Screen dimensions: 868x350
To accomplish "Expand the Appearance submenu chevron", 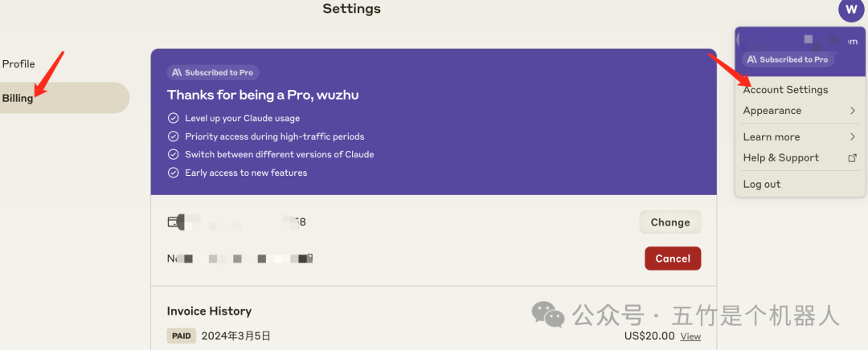I will click(853, 111).
